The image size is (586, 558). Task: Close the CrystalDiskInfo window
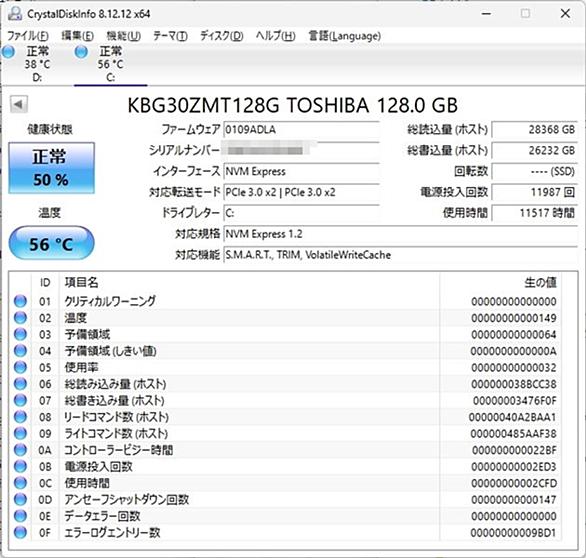[x=565, y=14]
